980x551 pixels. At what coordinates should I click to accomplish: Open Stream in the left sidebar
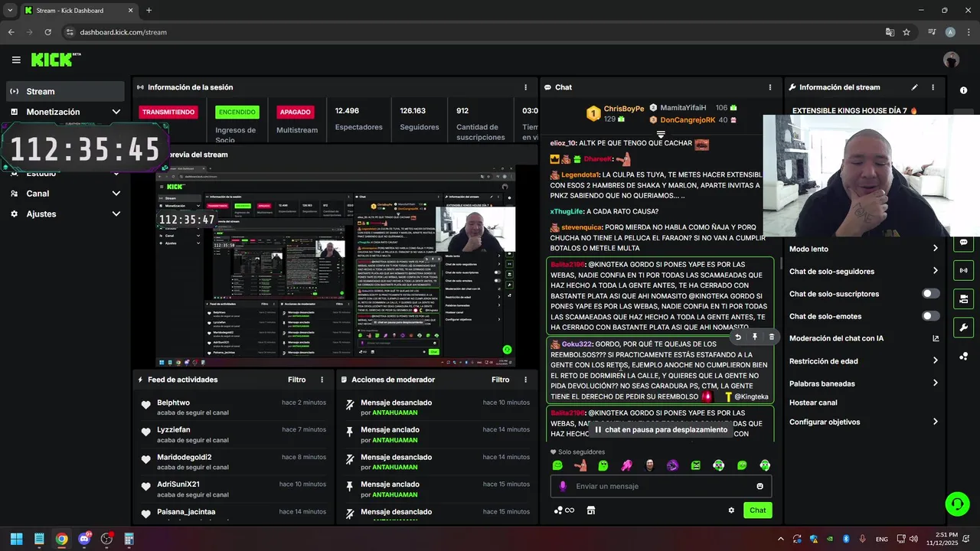pyautogui.click(x=64, y=91)
